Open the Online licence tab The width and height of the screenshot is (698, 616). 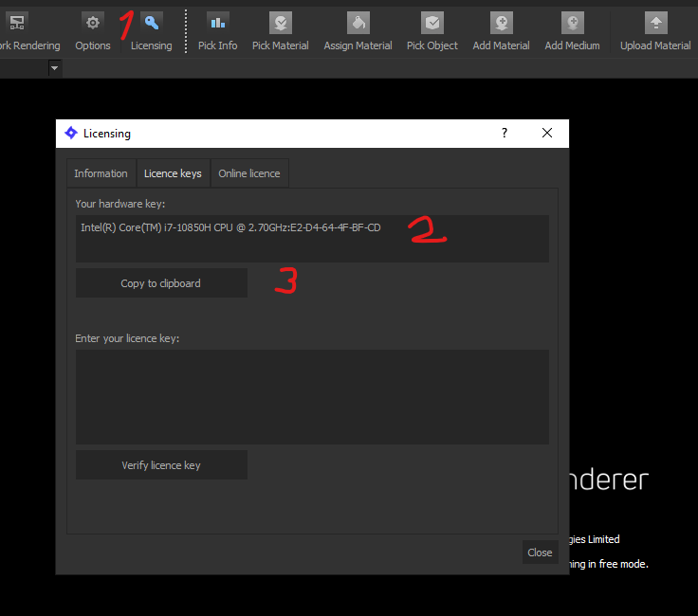[249, 173]
